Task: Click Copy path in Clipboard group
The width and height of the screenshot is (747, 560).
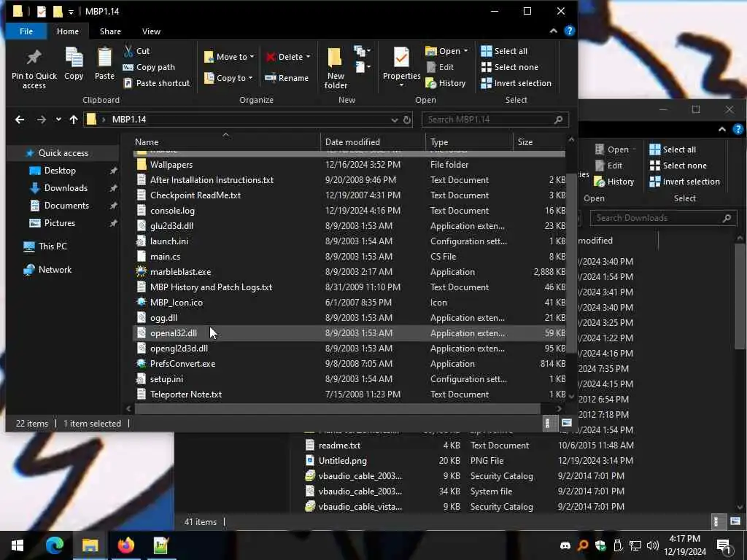Action: coord(149,67)
